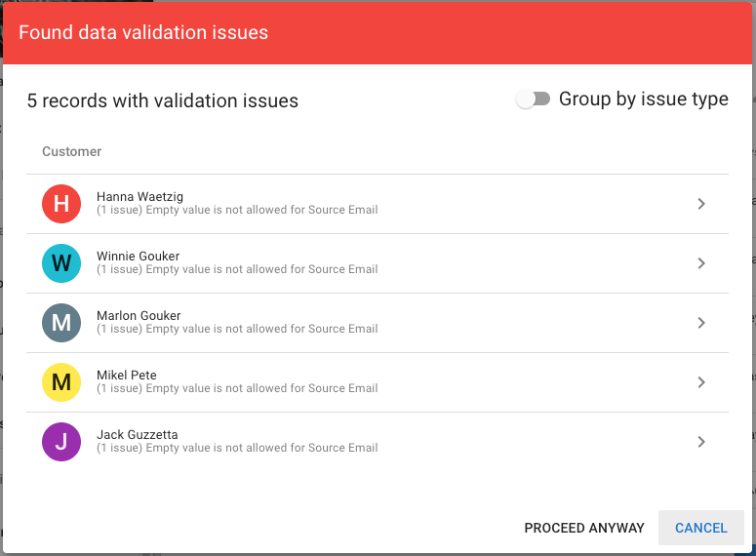The height and width of the screenshot is (556, 756).
Task: Click the Group by issue type label
Action: [644, 99]
